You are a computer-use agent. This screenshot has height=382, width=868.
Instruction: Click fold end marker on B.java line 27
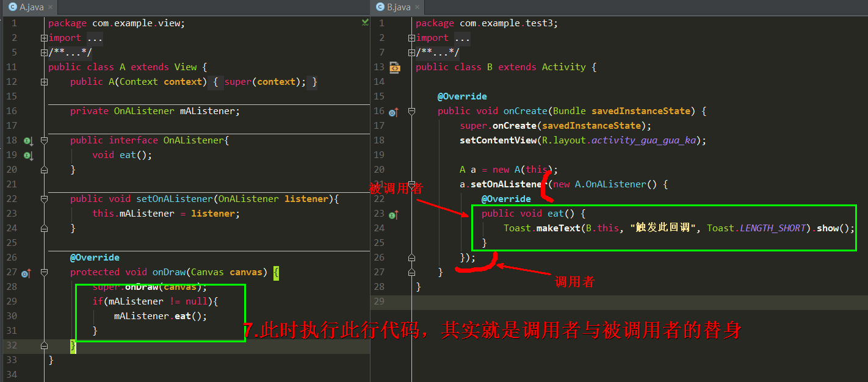point(411,272)
